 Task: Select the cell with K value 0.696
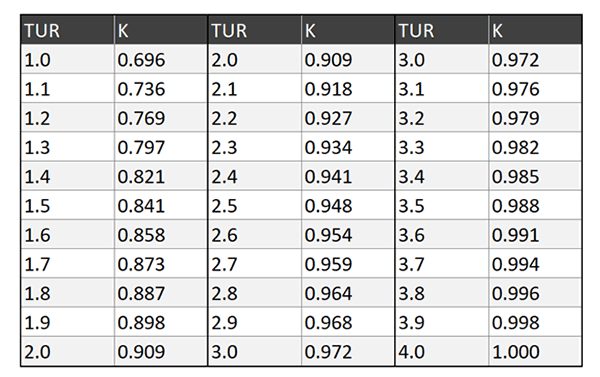161,59
